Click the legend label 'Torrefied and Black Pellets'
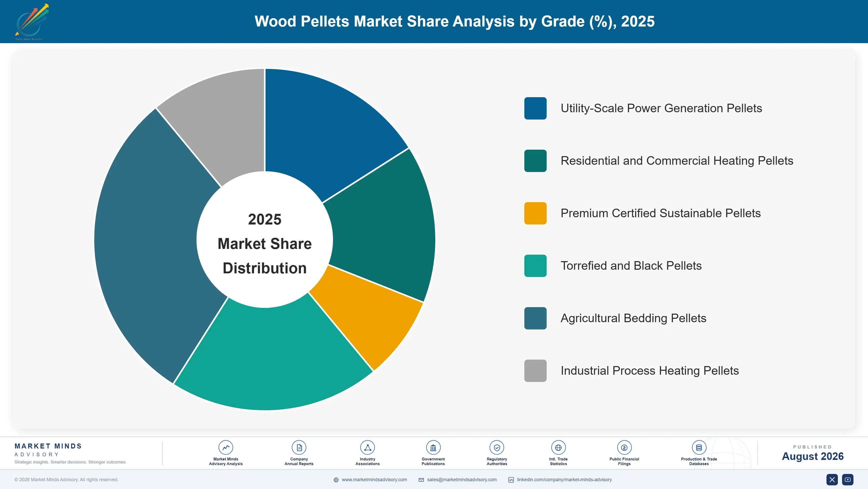868x489 pixels. coord(631,266)
